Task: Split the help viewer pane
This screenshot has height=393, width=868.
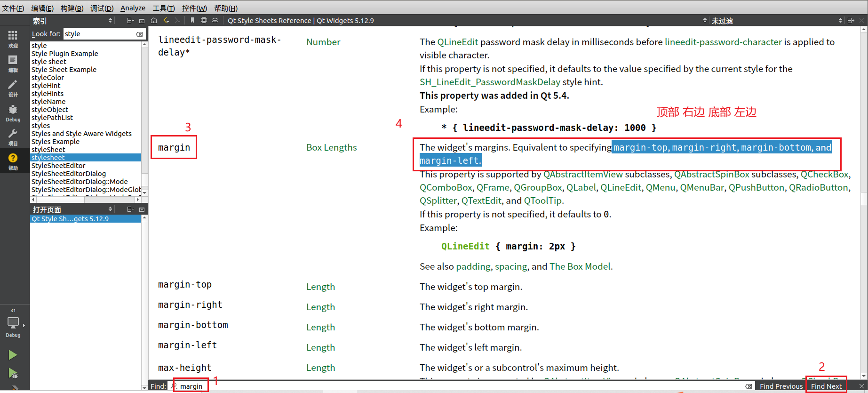Action: click(851, 21)
